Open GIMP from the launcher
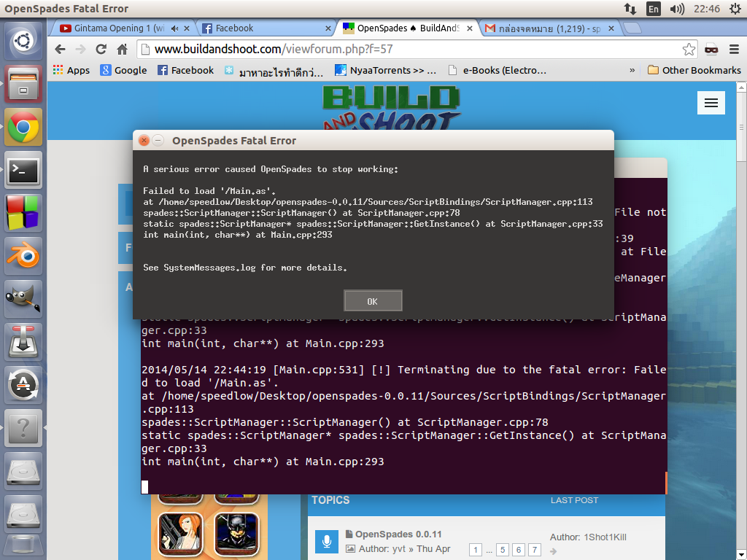Viewport: 747px width, 560px height. point(23,298)
